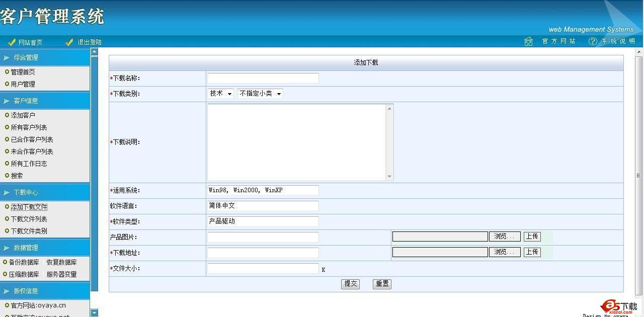The height and width of the screenshot is (317, 644).
Task: Open 下载文件列表
Action: 29,219
